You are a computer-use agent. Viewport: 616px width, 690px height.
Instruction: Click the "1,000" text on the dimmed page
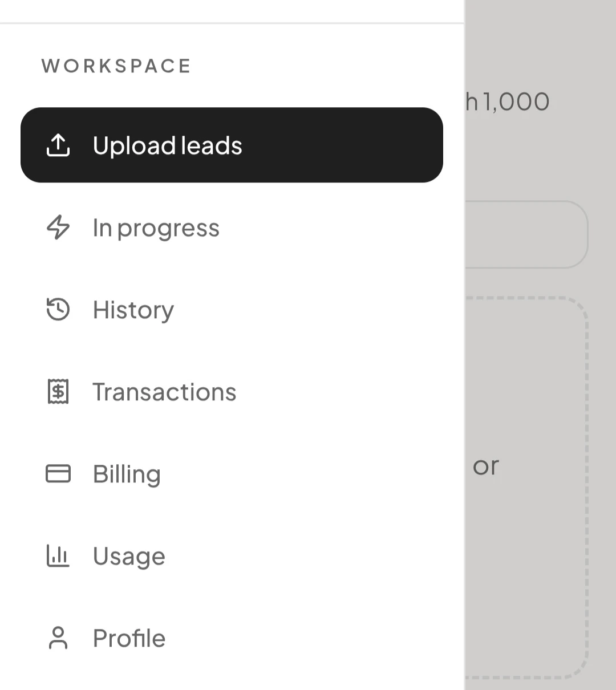pos(516,102)
